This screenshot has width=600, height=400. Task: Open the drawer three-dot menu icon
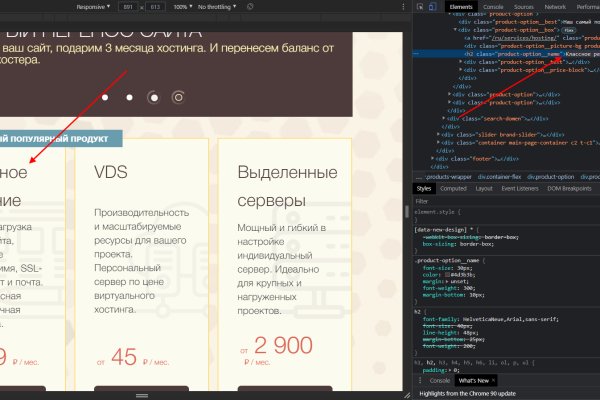(x=421, y=381)
